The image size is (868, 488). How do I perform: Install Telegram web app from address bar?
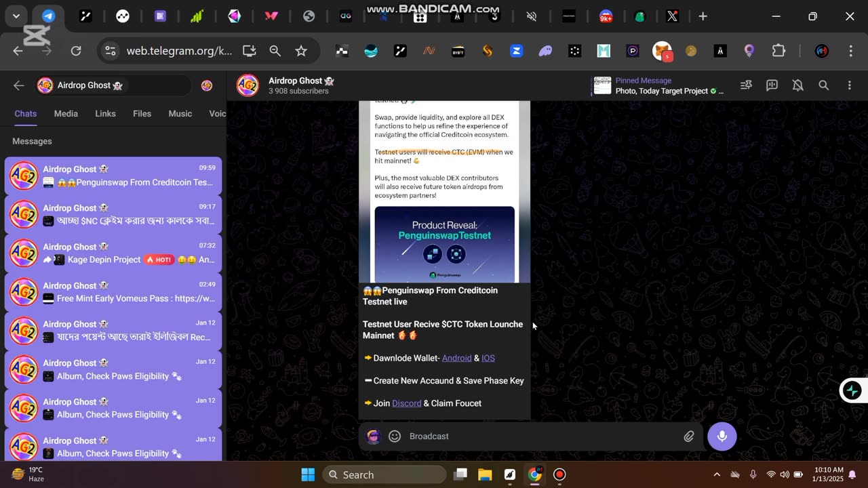pyautogui.click(x=249, y=51)
